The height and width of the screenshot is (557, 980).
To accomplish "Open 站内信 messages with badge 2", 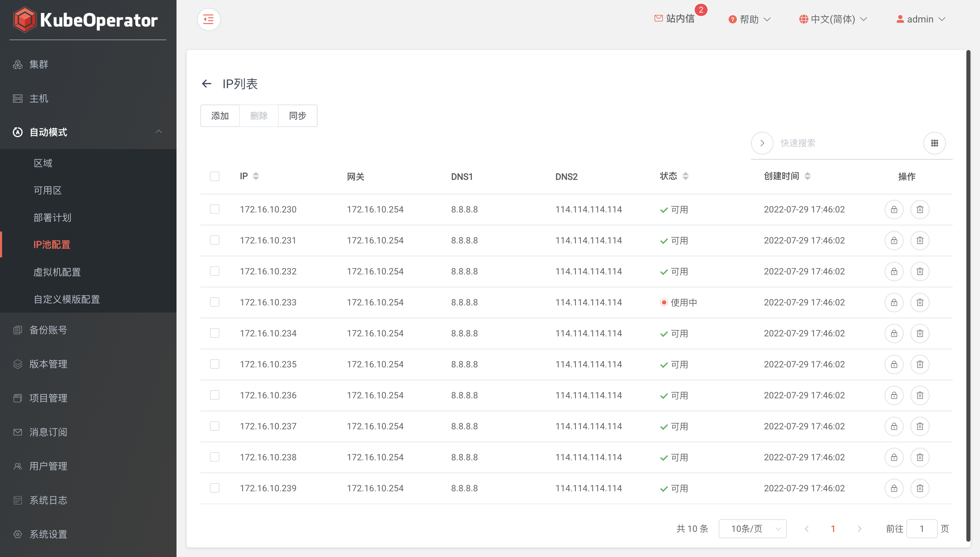I will click(x=674, y=18).
